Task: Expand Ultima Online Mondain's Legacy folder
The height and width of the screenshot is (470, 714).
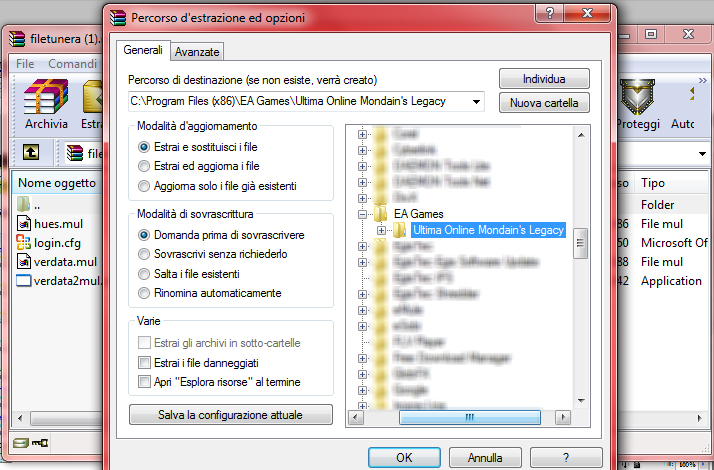Action: click(381, 230)
